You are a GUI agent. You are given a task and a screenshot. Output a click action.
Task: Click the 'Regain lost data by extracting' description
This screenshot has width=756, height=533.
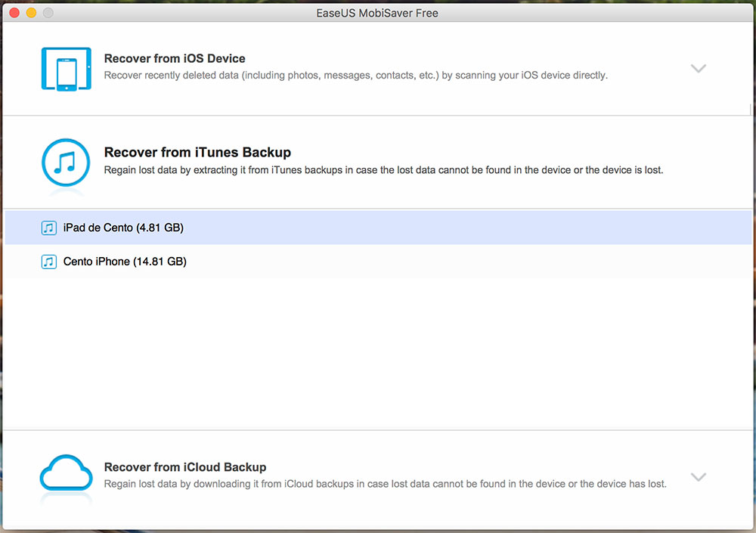pos(384,170)
